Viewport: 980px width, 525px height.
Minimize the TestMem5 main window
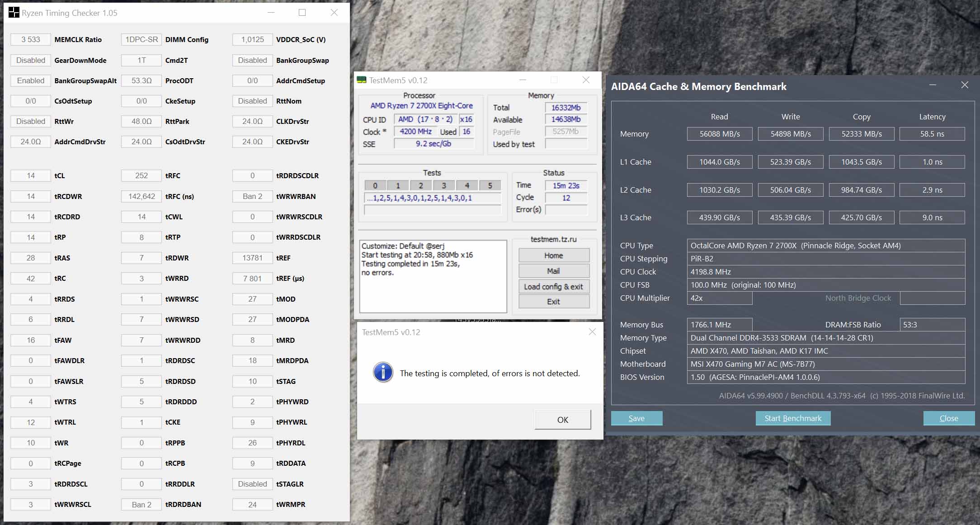pos(523,80)
